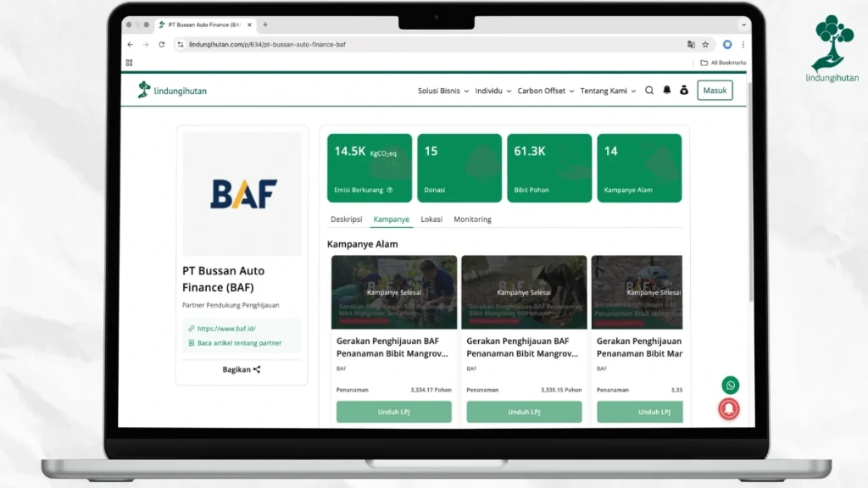Open Chrome three-dot menu
868x488 pixels.
(743, 44)
